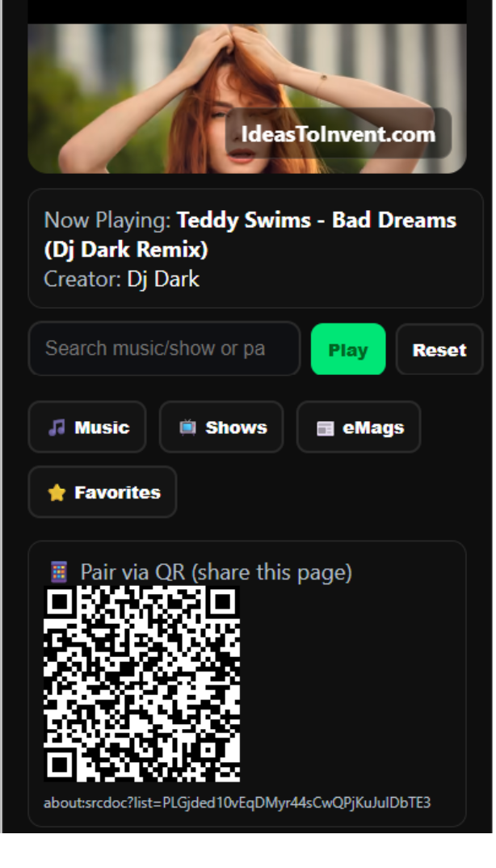Screen dimensions: 496x868
Task: Open the Shows category
Action: tap(221, 427)
